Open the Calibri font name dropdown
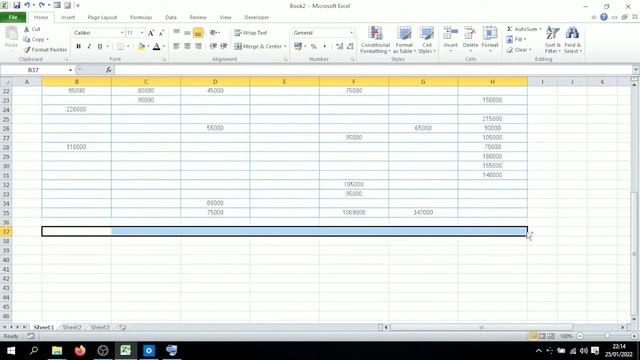This screenshot has width=640, height=360. (122, 33)
